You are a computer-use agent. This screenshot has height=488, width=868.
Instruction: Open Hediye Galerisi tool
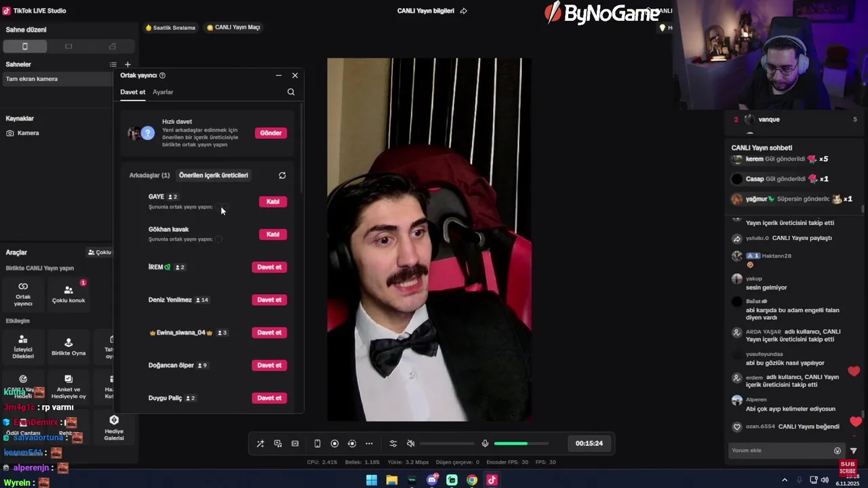coord(114,428)
